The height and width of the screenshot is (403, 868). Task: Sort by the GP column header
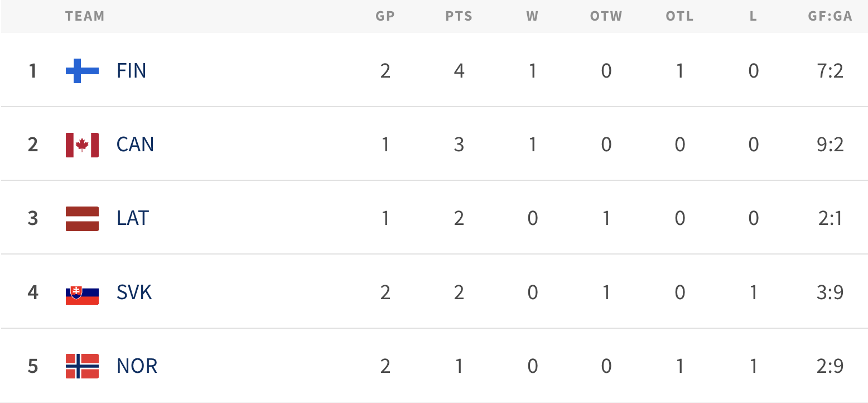[385, 16]
